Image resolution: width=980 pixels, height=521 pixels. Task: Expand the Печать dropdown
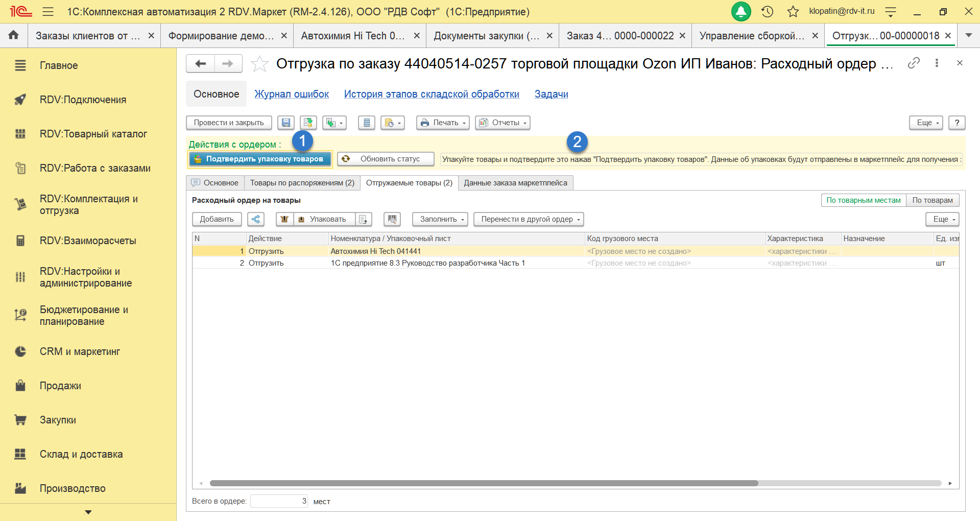(443, 123)
